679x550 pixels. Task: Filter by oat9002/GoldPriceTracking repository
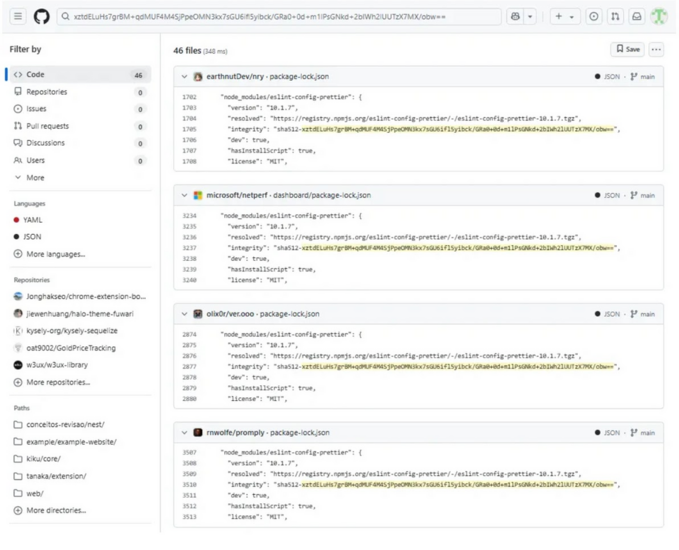point(80,348)
